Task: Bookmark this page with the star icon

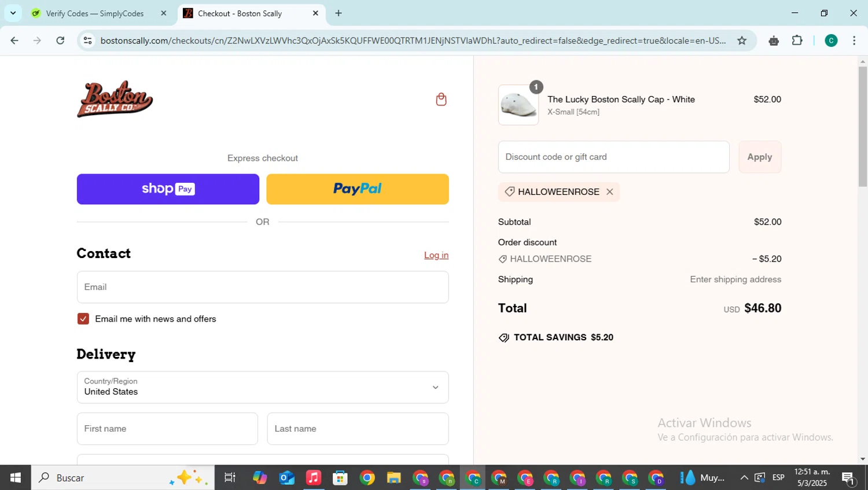Action: [x=742, y=40]
